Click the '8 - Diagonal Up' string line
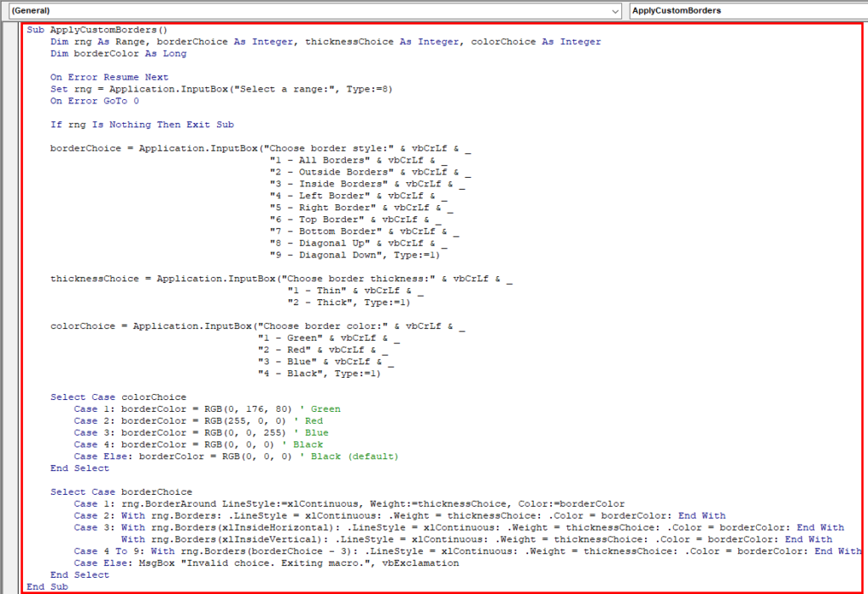The width and height of the screenshot is (868, 594). pyautogui.click(x=359, y=243)
